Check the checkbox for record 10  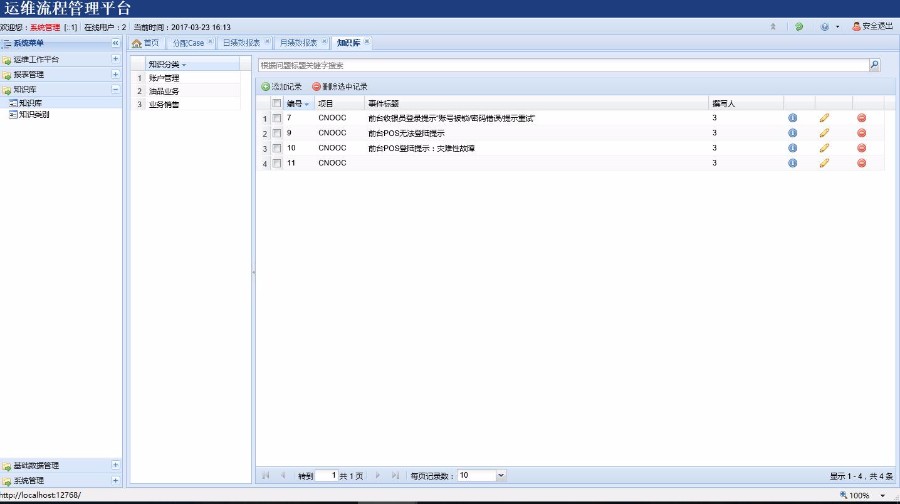coord(277,148)
